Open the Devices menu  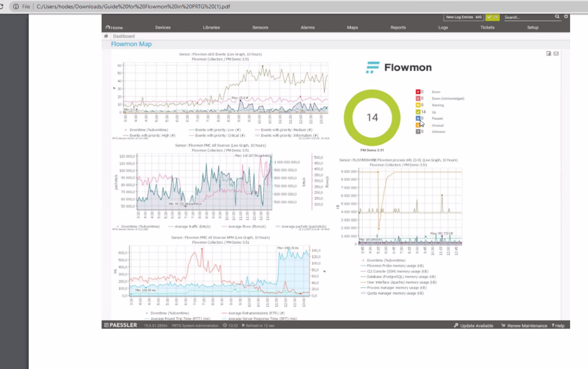[163, 27]
